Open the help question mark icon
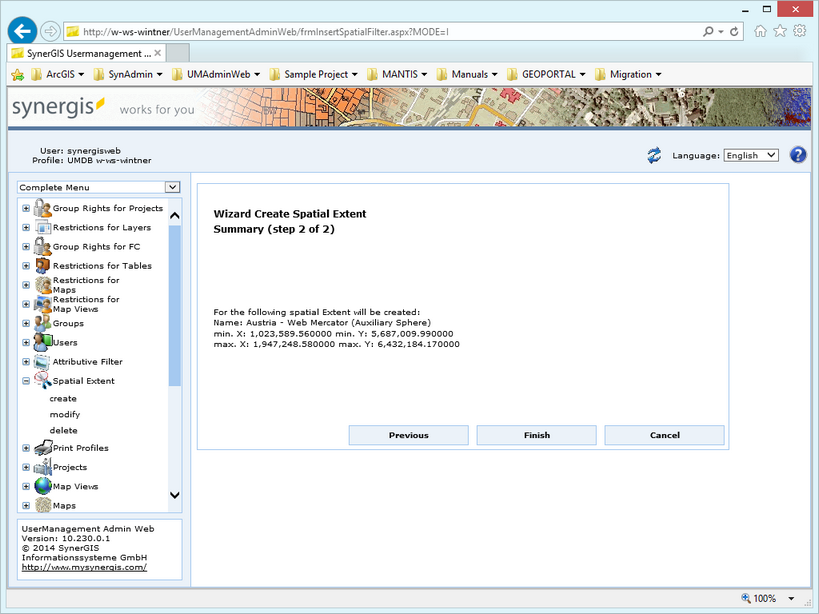The image size is (819, 614). pyautogui.click(x=797, y=154)
